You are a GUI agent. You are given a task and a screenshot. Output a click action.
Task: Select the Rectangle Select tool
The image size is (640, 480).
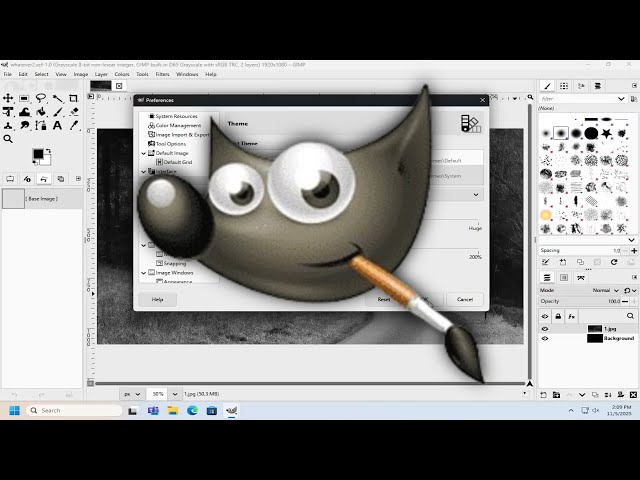point(24,98)
